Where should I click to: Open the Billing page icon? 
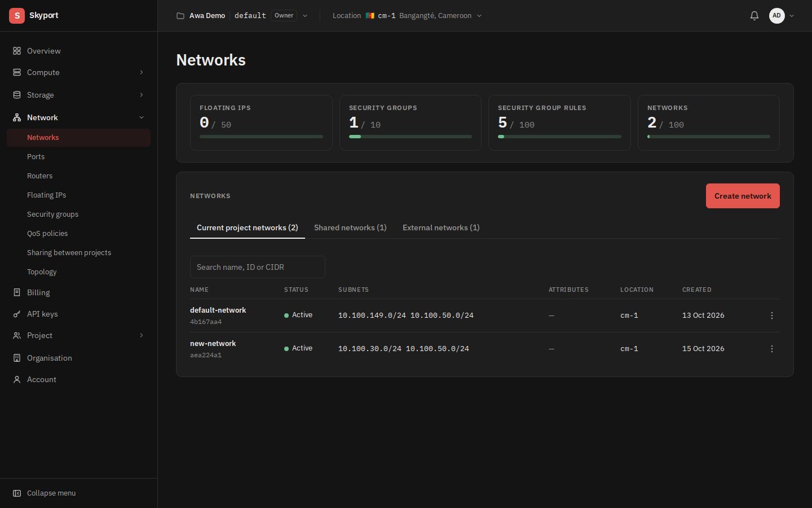(17, 292)
